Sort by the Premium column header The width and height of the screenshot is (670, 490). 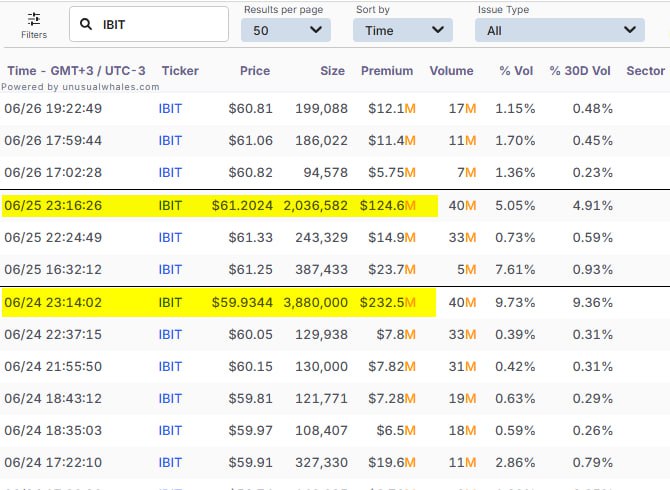pyautogui.click(x=387, y=70)
